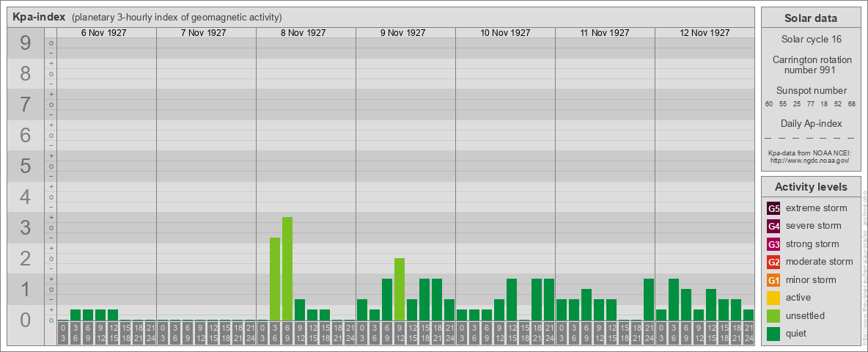Click the 'severe storm' legend label
Viewport: 868px width, 352px height.
[x=814, y=226]
